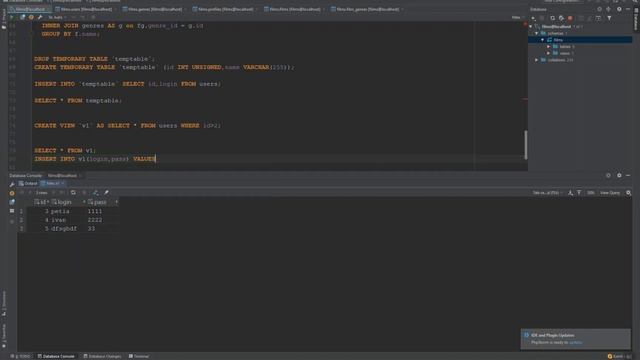Image resolution: width=640 pixels, height=360 pixels.
Task: Hide the console tool window
Action: (x=628, y=175)
